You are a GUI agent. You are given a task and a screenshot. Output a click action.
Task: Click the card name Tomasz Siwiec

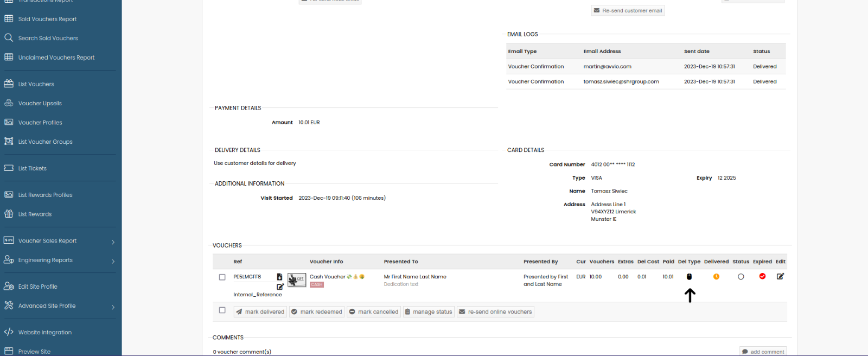[x=609, y=191]
